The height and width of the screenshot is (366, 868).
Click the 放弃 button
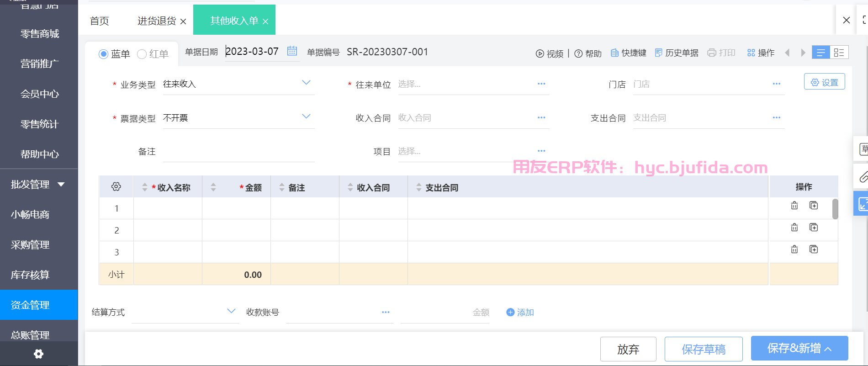[628, 350]
